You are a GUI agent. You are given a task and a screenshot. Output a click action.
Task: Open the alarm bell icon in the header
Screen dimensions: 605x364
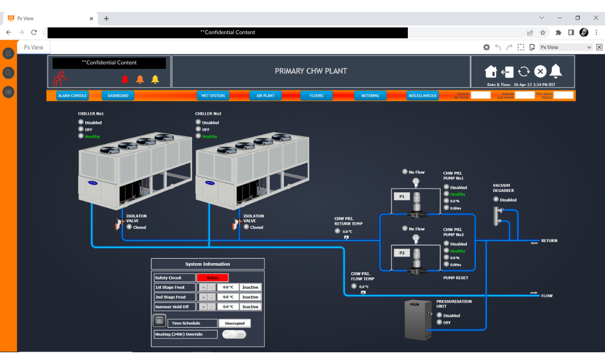pos(556,71)
